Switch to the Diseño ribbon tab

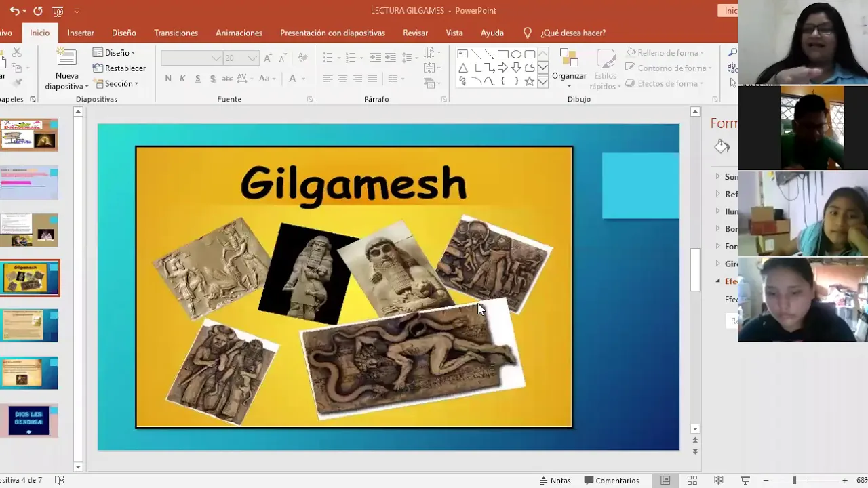[x=124, y=33]
